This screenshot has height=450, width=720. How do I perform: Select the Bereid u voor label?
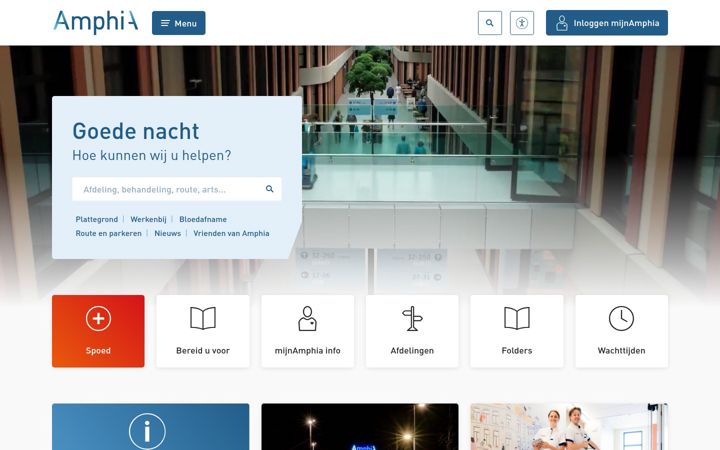[203, 350]
